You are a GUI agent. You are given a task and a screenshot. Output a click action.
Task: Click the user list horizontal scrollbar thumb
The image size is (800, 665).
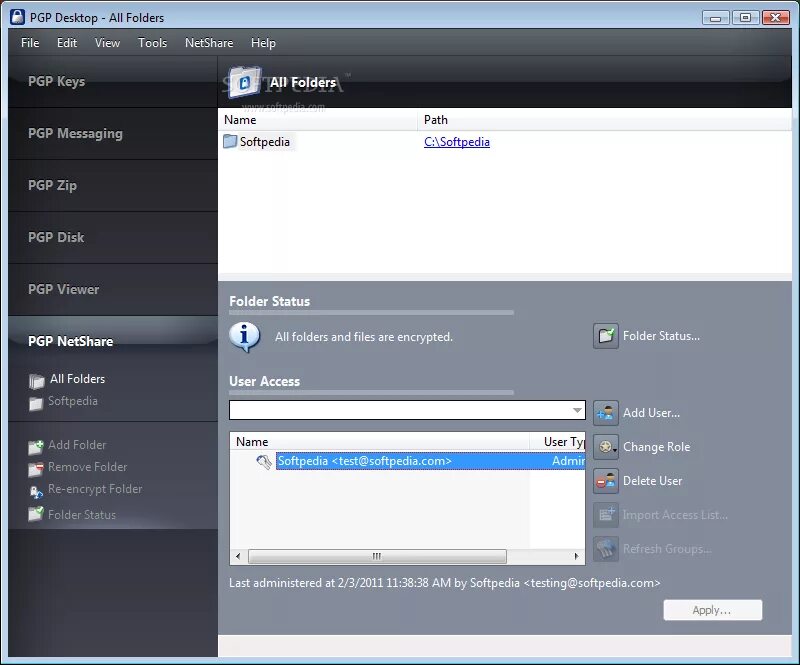(377, 556)
